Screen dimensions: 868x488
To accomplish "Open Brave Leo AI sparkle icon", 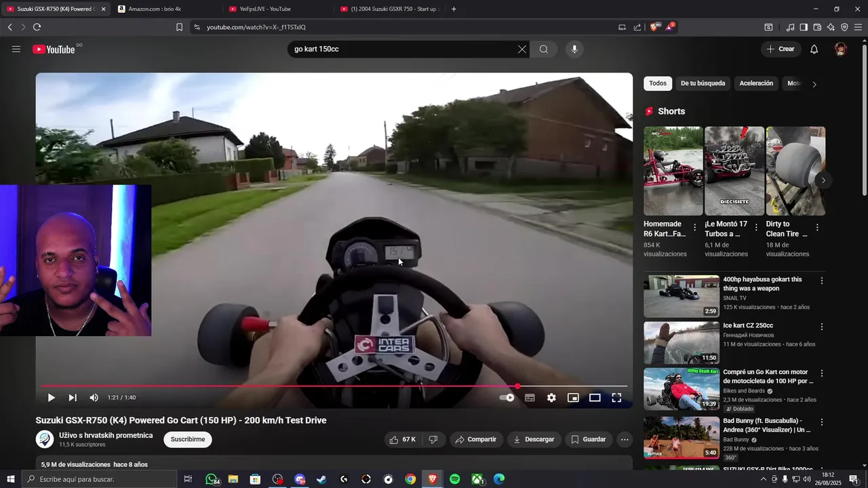I will (831, 27).
